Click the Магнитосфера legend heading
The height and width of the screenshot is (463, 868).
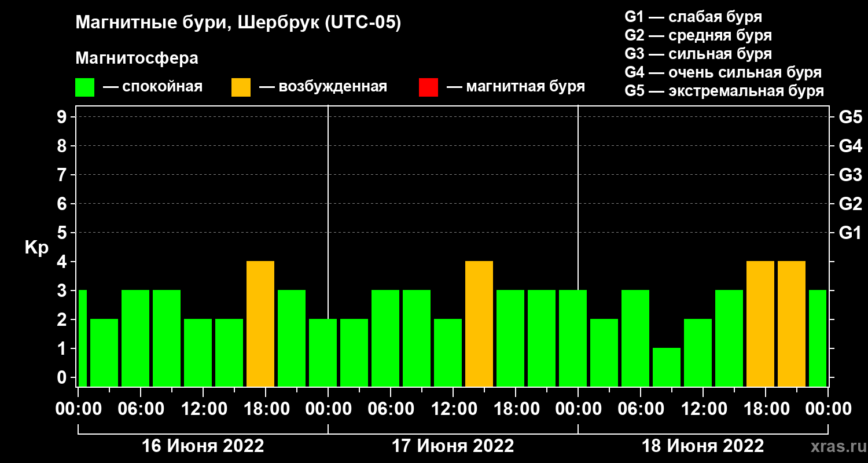tap(137, 58)
